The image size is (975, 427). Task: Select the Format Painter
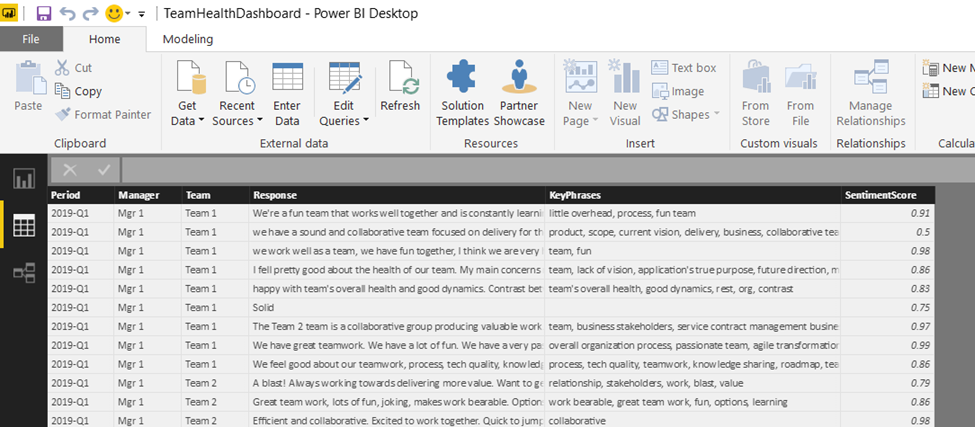[x=103, y=114]
